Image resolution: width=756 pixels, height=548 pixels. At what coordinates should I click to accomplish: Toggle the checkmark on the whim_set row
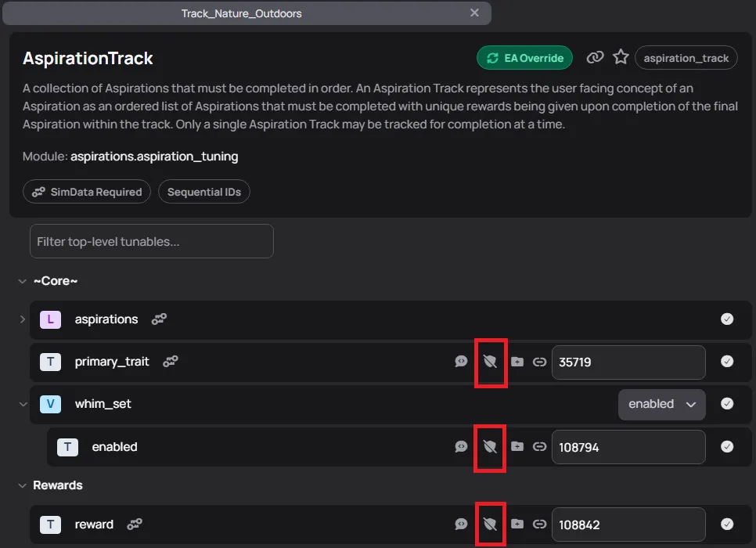[727, 404]
